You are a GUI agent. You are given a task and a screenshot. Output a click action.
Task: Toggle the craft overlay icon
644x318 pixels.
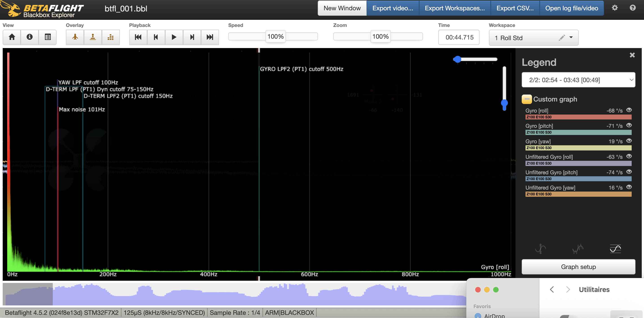pos(75,37)
